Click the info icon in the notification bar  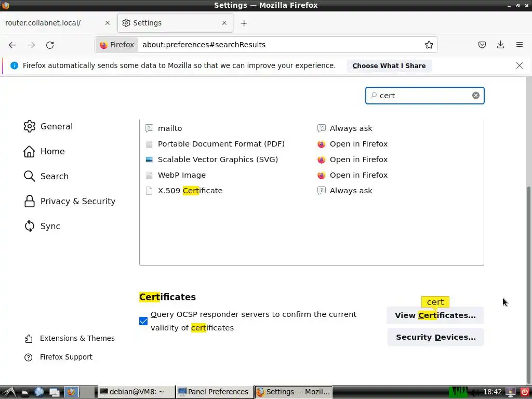[x=14, y=65]
